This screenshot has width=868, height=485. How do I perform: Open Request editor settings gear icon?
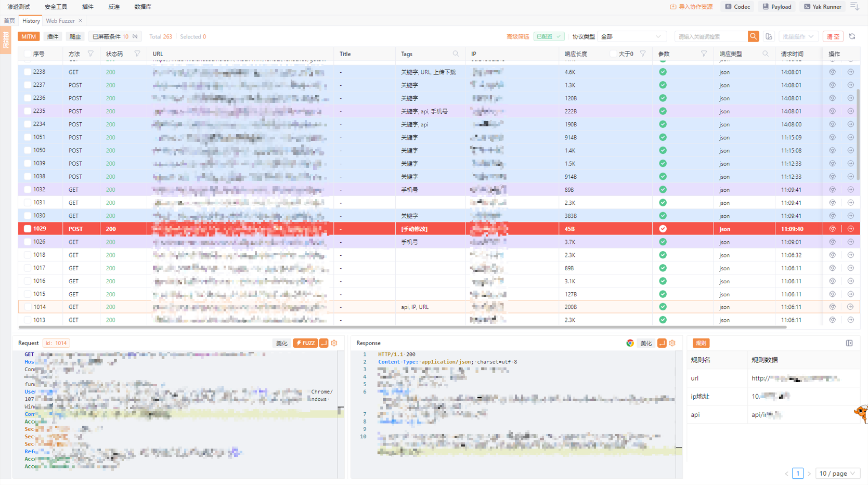click(x=334, y=343)
